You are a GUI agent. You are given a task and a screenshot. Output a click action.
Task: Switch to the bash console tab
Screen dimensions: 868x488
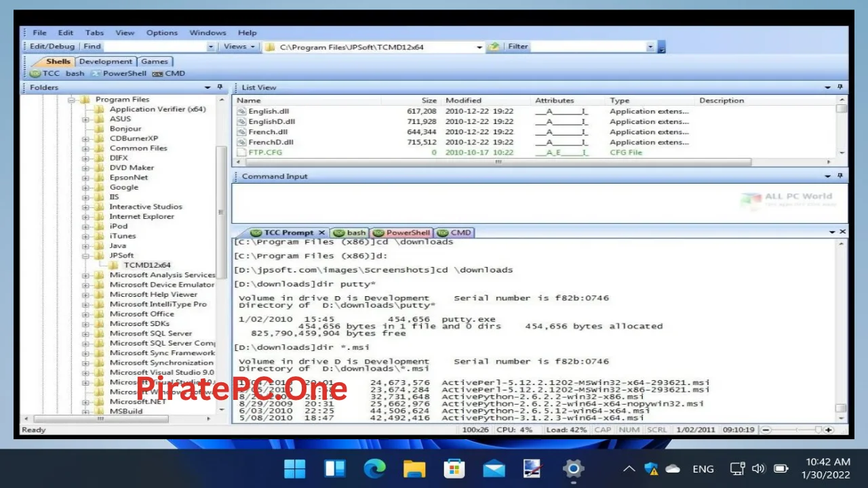(350, 232)
